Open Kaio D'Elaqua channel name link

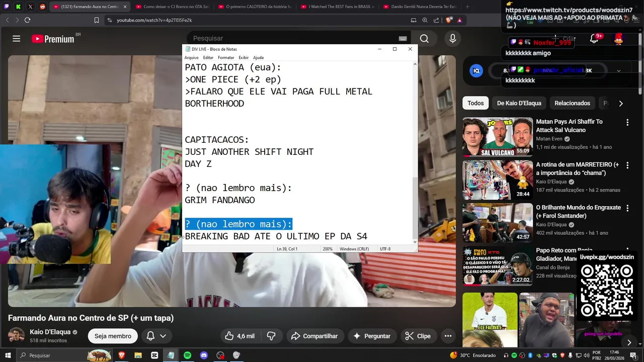tap(50, 332)
